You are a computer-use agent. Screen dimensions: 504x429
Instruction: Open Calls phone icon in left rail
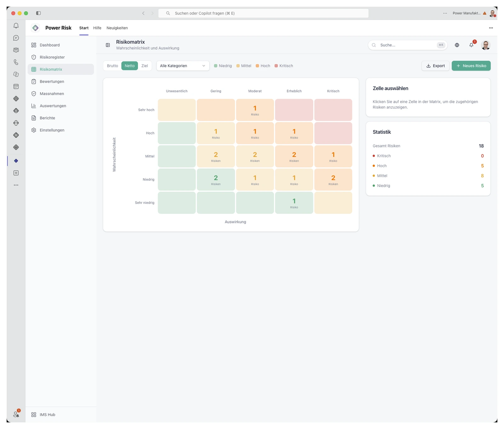pos(16,62)
